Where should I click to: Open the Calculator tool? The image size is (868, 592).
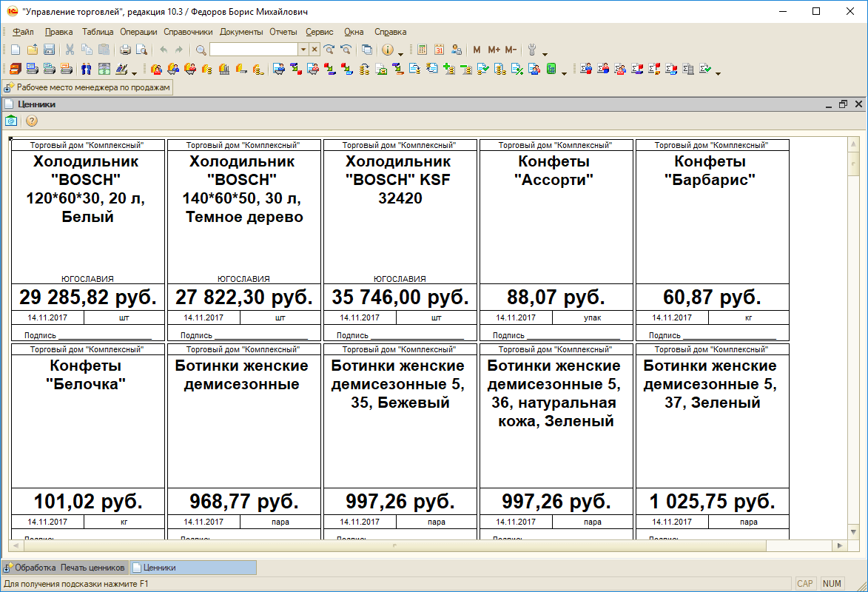(422, 50)
